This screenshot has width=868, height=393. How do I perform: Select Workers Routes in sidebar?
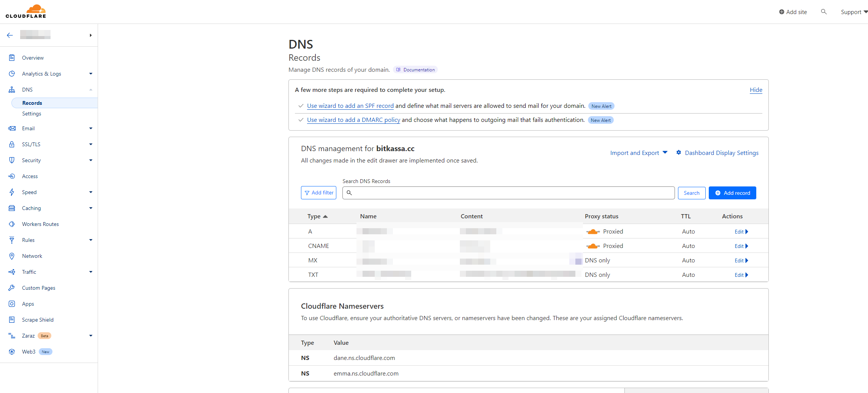click(x=40, y=224)
